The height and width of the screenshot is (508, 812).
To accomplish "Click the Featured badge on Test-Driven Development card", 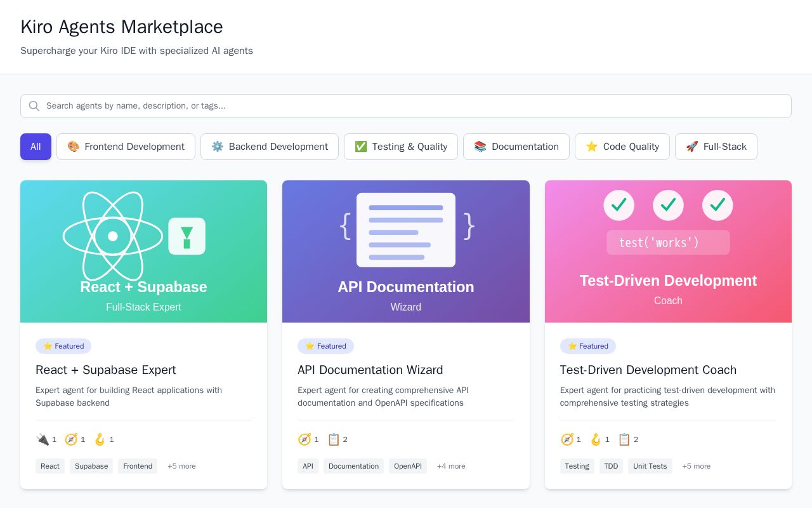I will tap(588, 346).
